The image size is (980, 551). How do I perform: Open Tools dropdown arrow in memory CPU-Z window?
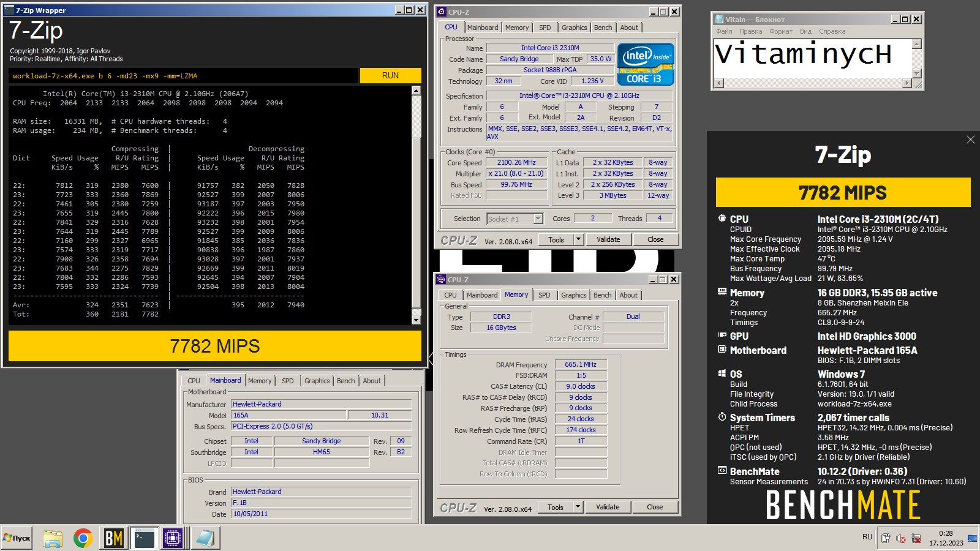578,507
